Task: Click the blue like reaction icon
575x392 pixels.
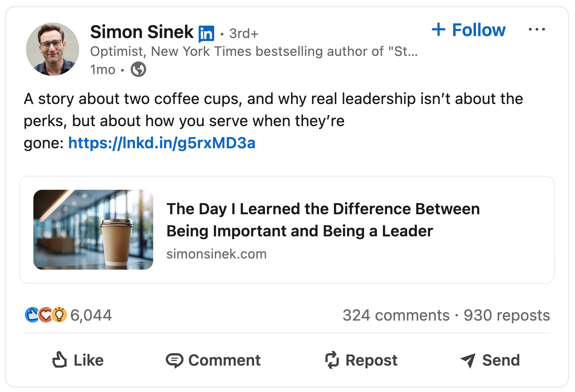Action: coord(32,315)
